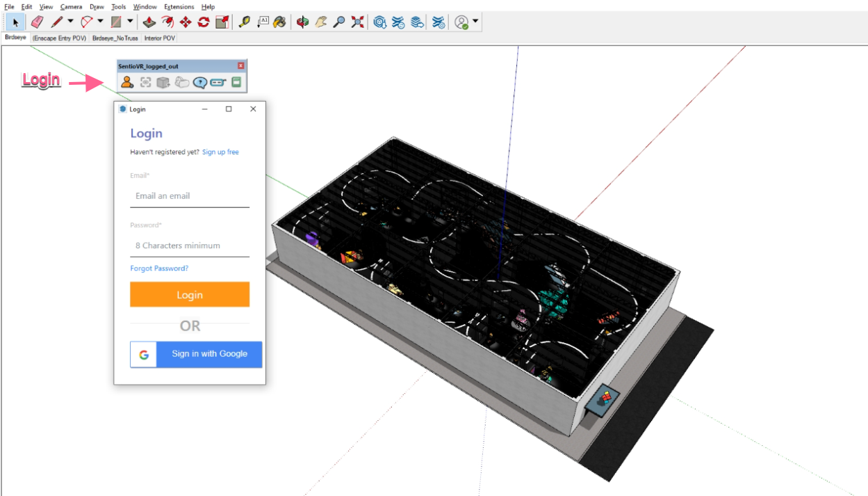Switch to (Enscape Entry POV) scene tab
The image size is (868, 496).
[x=60, y=38]
